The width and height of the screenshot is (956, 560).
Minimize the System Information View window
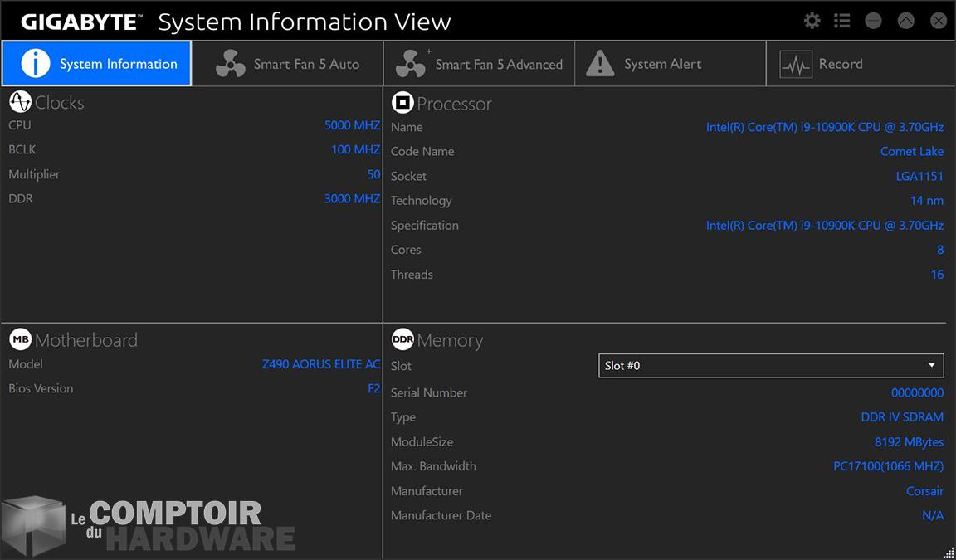[874, 22]
